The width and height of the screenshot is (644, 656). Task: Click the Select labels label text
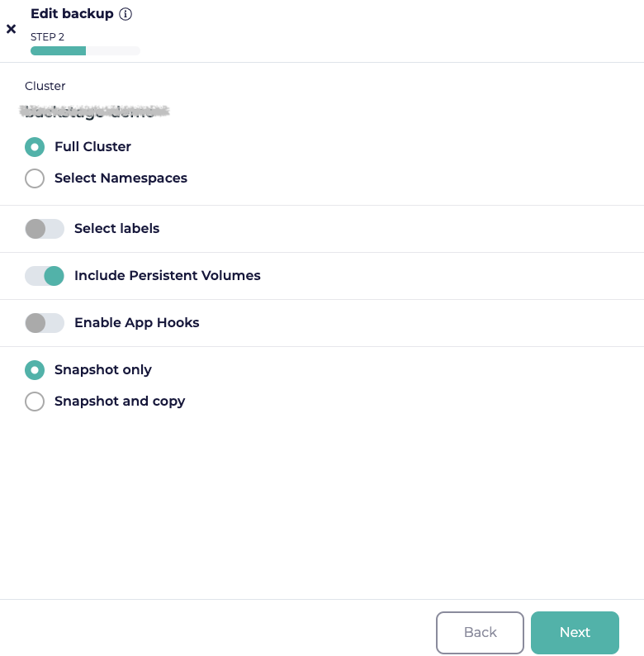point(116,228)
